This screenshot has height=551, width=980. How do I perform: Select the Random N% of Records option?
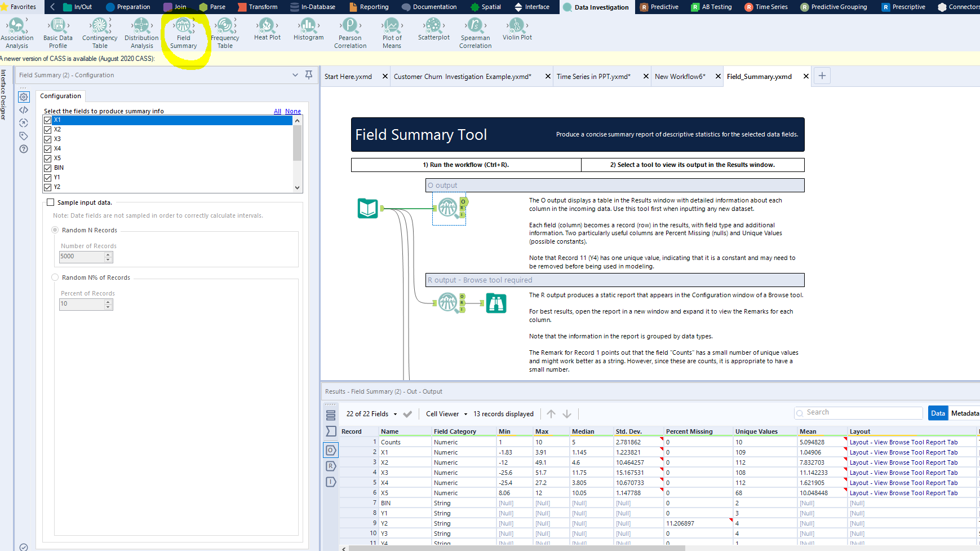point(55,277)
